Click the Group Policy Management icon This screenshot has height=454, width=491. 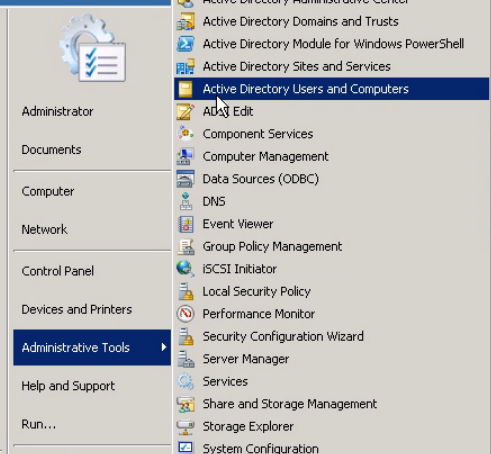click(x=186, y=247)
